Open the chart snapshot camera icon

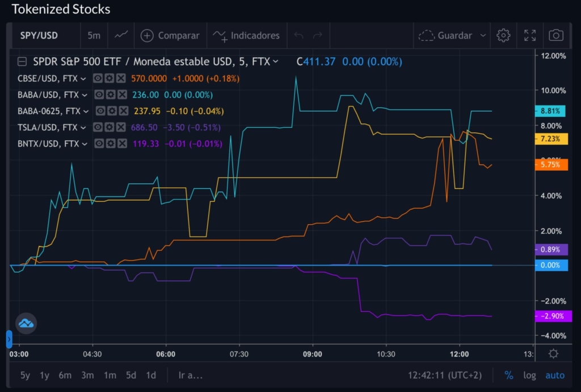[556, 35]
